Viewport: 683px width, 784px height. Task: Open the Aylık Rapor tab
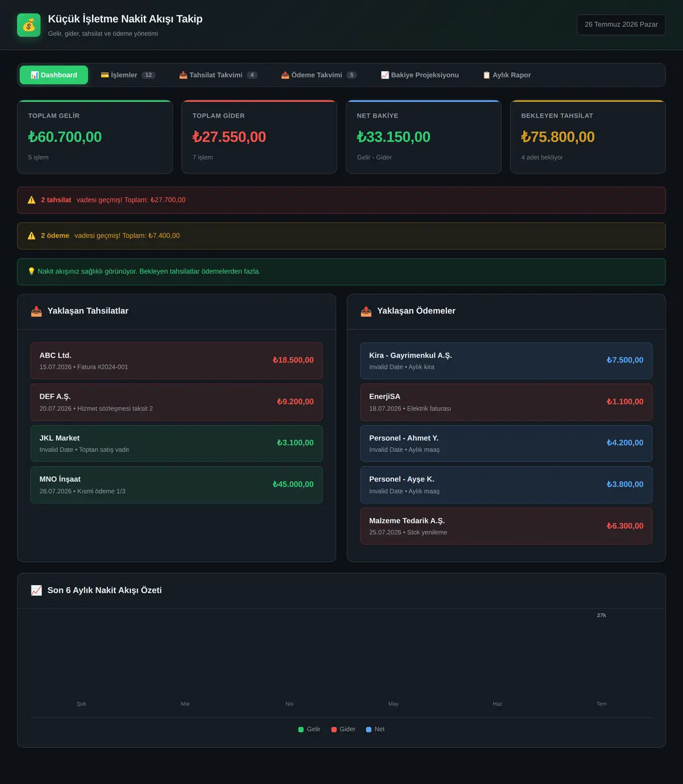pyautogui.click(x=507, y=75)
